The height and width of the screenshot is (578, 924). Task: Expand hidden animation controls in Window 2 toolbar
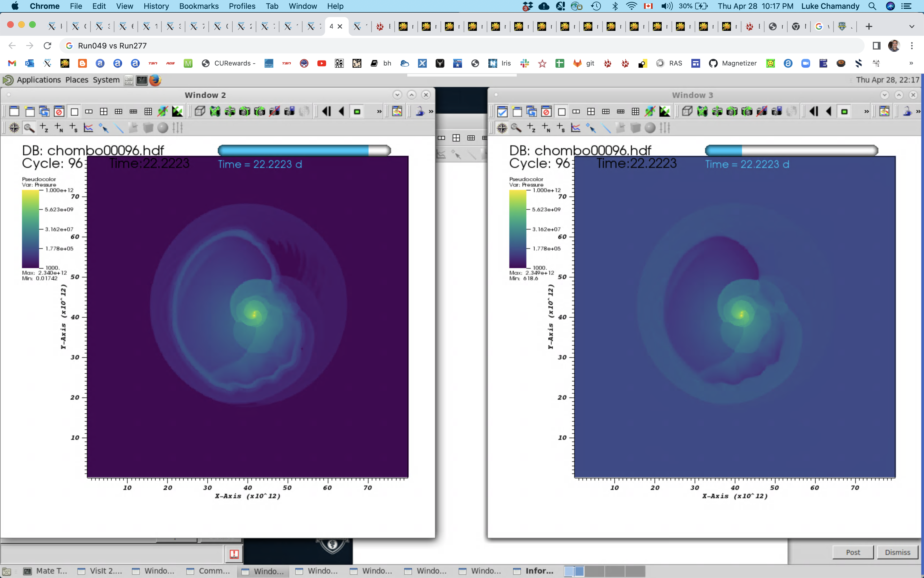point(379,112)
